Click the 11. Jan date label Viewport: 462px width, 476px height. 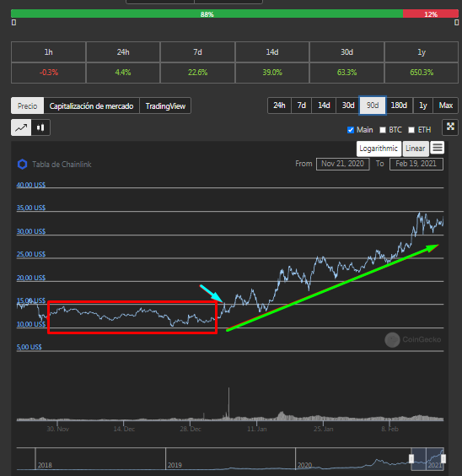[257, 429]
